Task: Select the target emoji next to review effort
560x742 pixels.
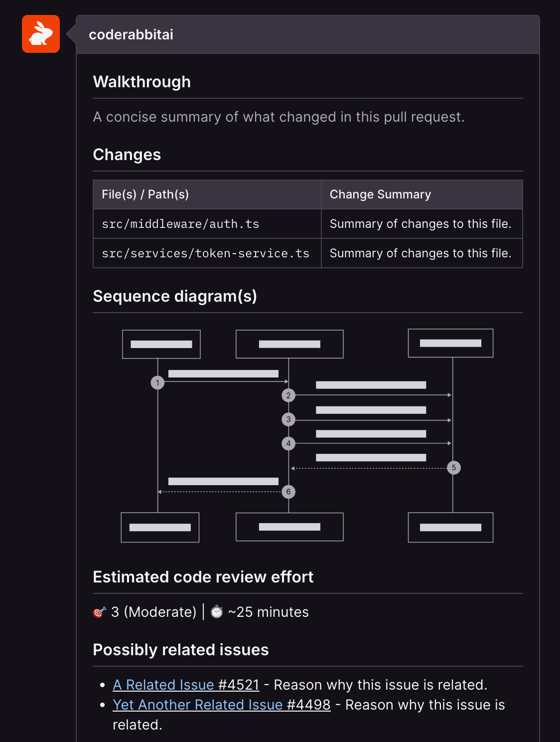Action: pyautogui.click(x=100, y=612)
